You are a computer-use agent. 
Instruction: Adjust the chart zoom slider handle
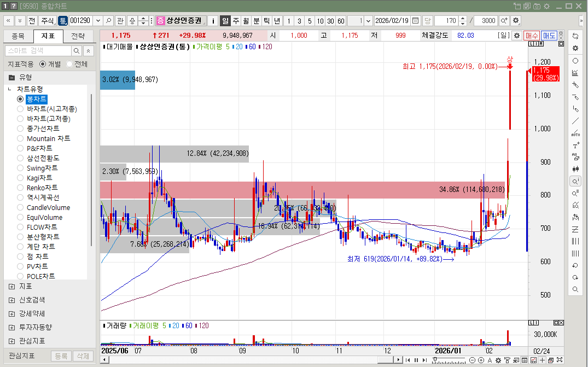(x=435, y=359)
